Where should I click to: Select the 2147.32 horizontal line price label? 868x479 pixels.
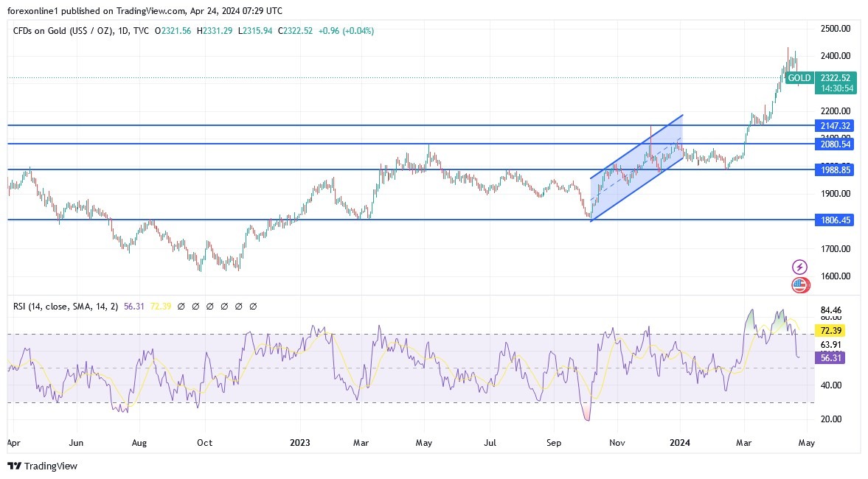click(835, 125)
